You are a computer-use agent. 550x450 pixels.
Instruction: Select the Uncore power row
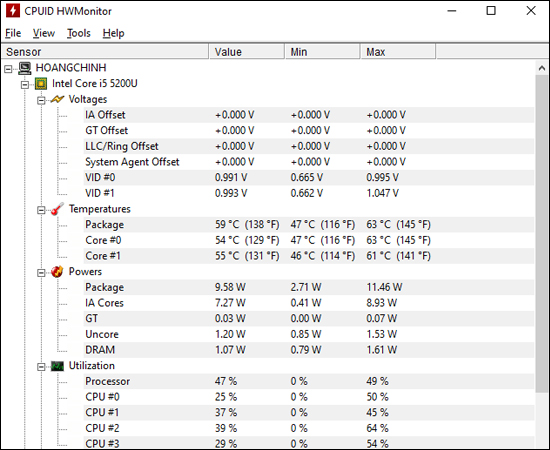click(x=309, y=334)
